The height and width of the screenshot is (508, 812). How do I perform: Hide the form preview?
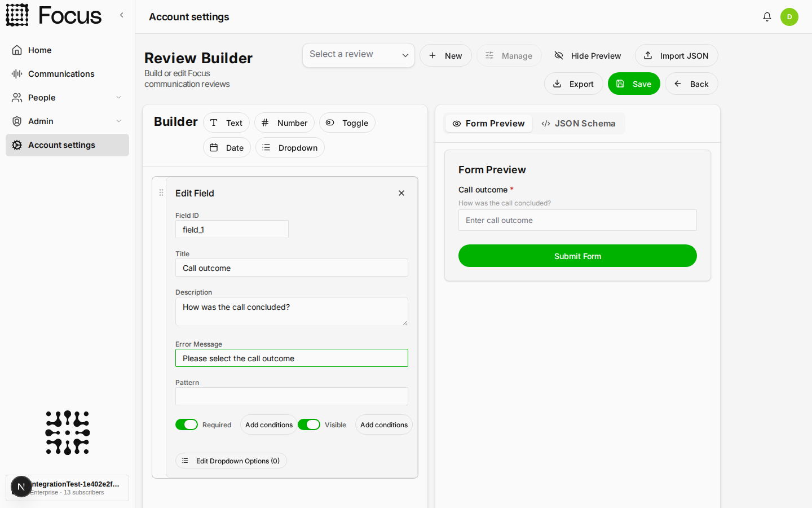[x=588, y=55]
